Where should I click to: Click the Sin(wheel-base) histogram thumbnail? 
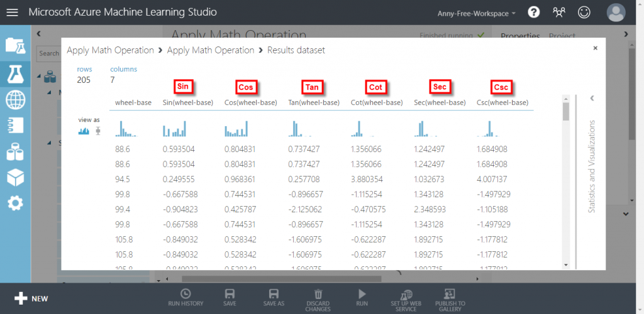[175, 128]
